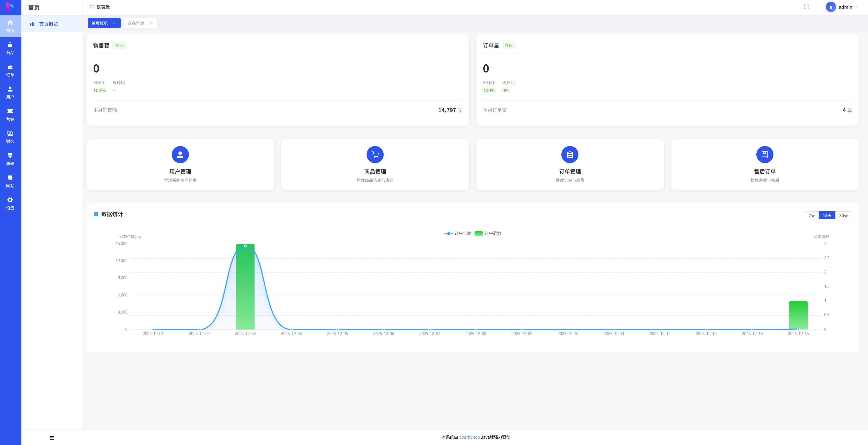Select the 15天 chart range
The image size is (868, 445).
[x=827, y=215]
